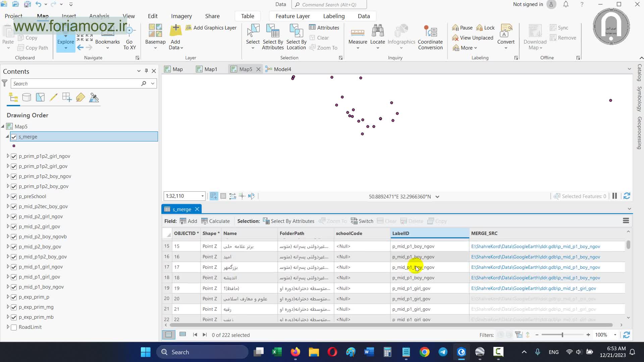Screen dimensions: 644x362
Task: Click Add Graphics Layer button
Action: [x=211, y=28]
